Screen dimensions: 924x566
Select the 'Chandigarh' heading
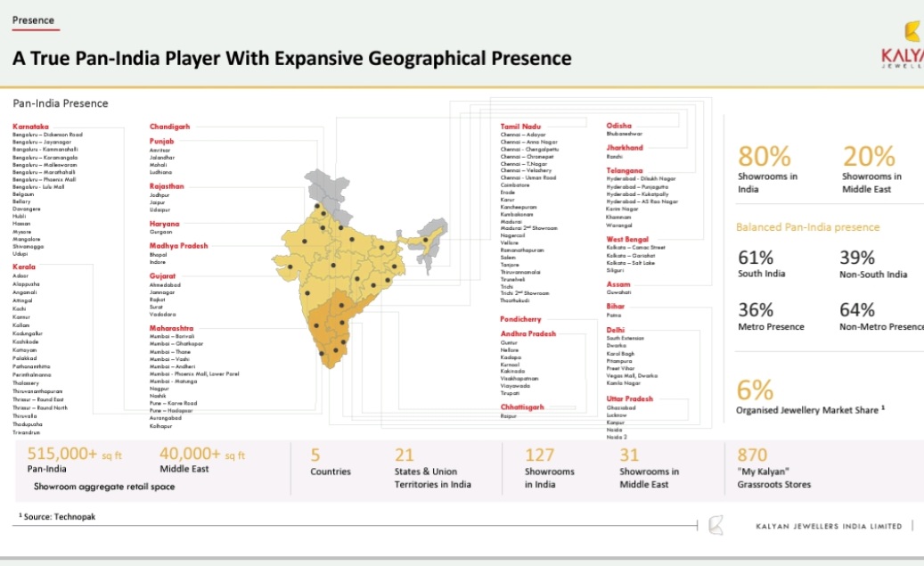169,127
